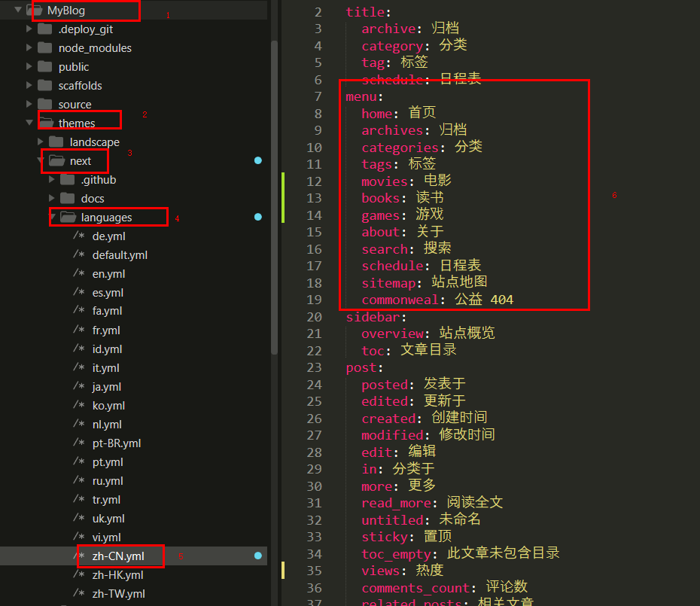Click the MyBlog root folder icon
The image size is (700, 606).
35,11
